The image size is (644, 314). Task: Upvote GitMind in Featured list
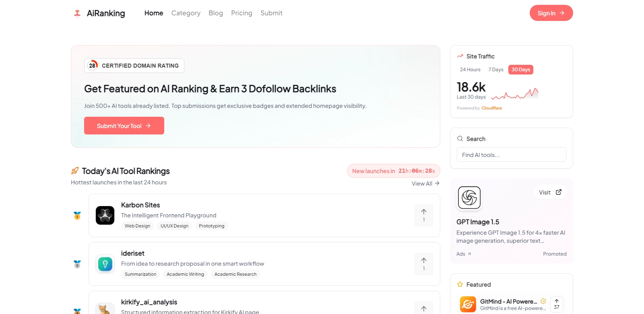(556, 304)
